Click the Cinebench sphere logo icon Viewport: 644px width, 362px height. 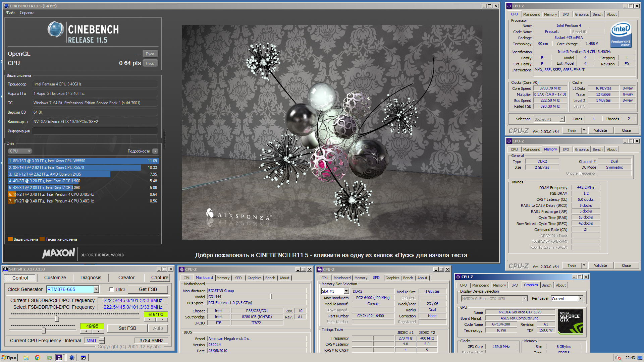pos(55,29)
